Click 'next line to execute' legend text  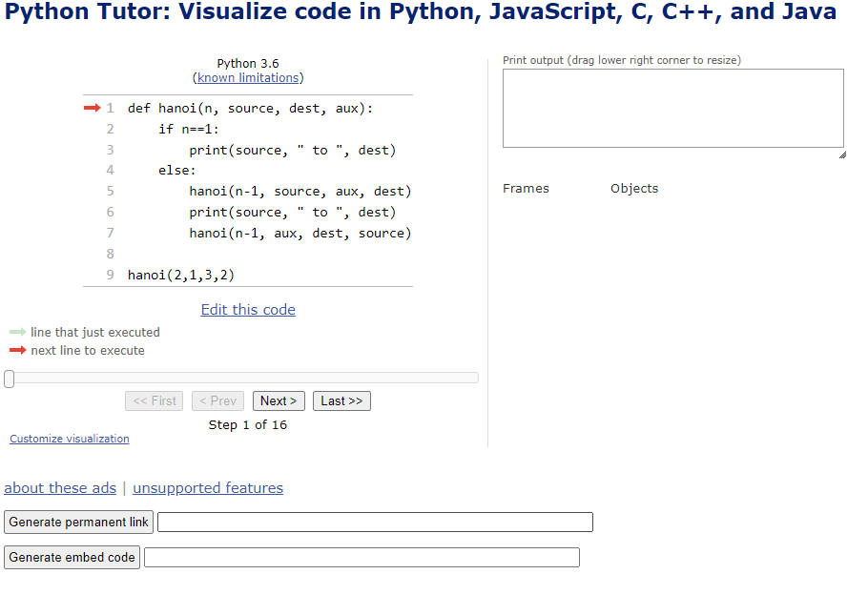click(88, 350)
